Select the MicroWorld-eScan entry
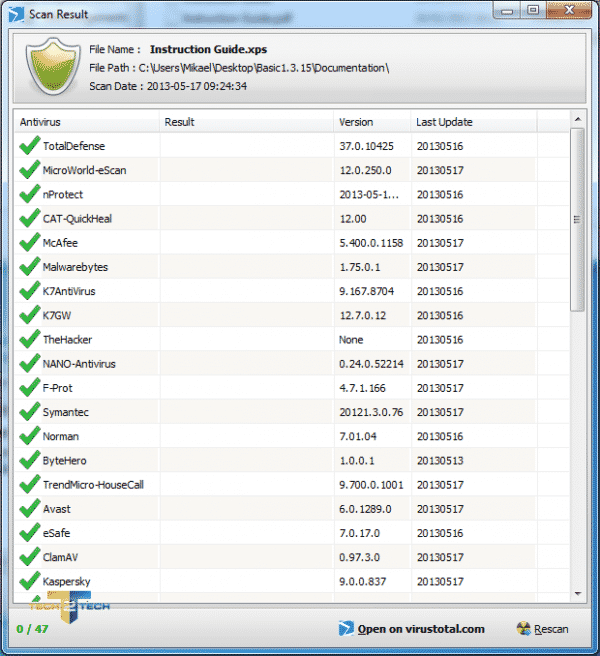The height and width of the screenshot is (656, 600). click(x=84, y=170)
